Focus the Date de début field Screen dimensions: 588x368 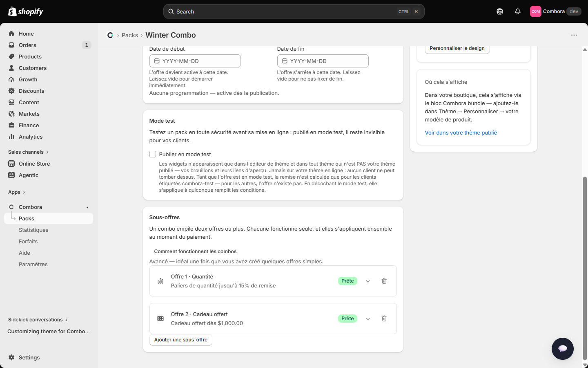click(195, 61)
